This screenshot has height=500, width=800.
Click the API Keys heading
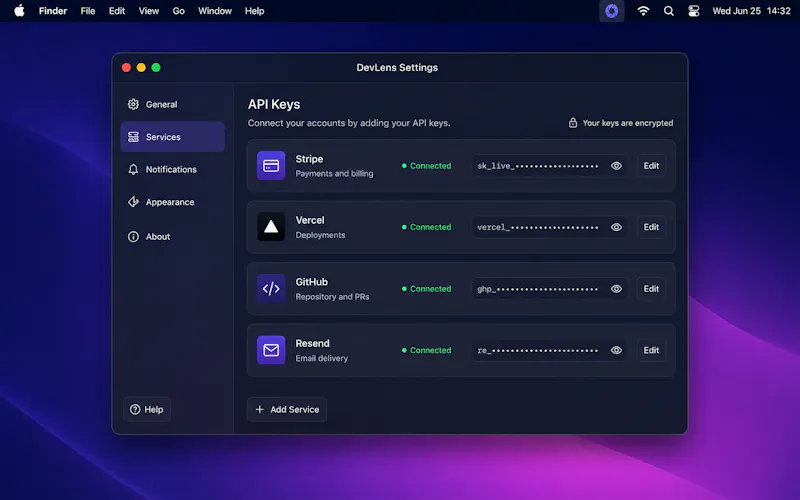click(274, 104)
